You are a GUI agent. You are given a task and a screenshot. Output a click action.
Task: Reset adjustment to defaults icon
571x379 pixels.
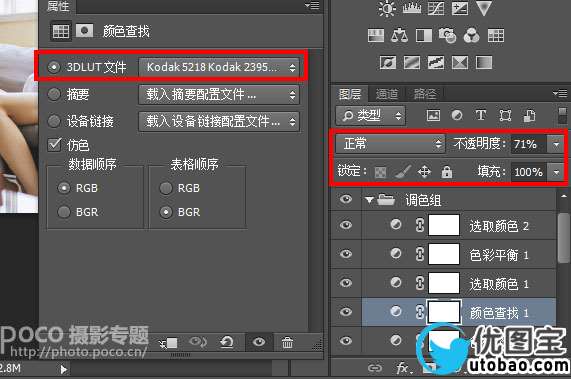click(227, 342)
